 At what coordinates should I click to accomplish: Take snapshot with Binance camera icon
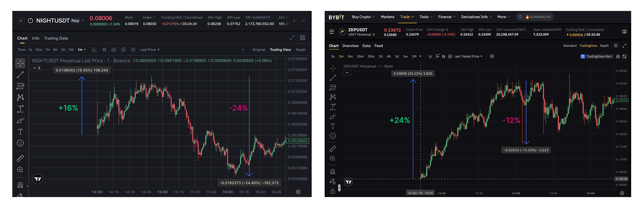click(x=114, y=50)
